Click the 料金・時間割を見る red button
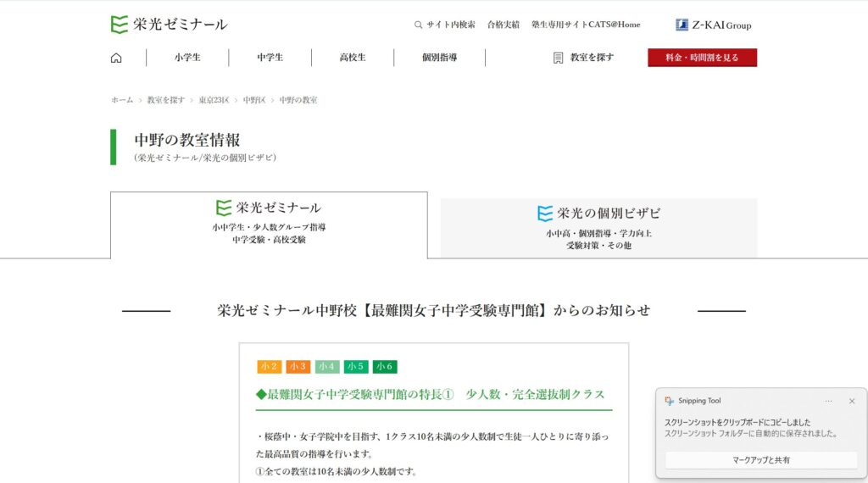868x483 pixels. [702, 58]
